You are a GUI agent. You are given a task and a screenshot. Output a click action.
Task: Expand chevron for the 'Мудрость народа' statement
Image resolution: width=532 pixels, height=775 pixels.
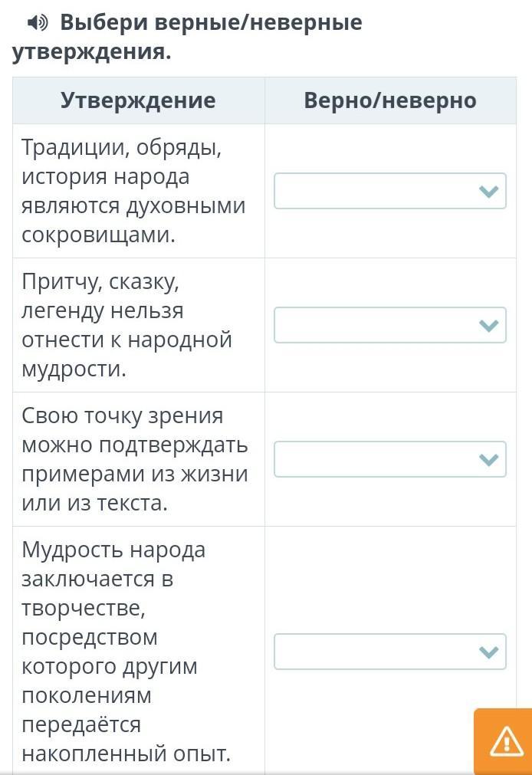click(489, 652)
